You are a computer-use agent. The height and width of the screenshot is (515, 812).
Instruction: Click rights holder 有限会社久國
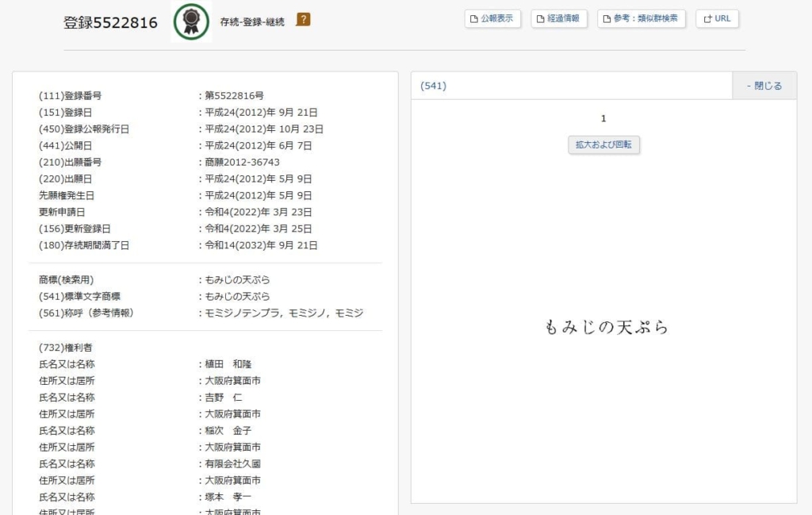click(x=232, y=464)
